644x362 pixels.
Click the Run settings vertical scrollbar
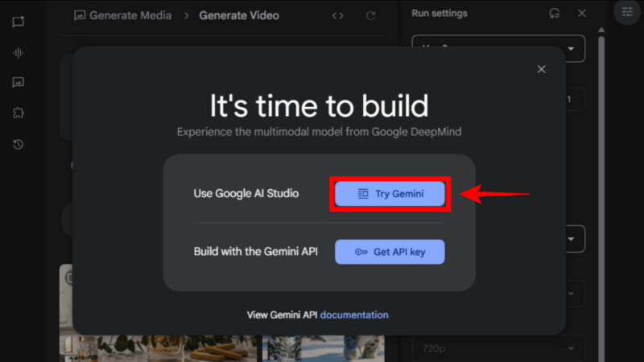point(601,197)
